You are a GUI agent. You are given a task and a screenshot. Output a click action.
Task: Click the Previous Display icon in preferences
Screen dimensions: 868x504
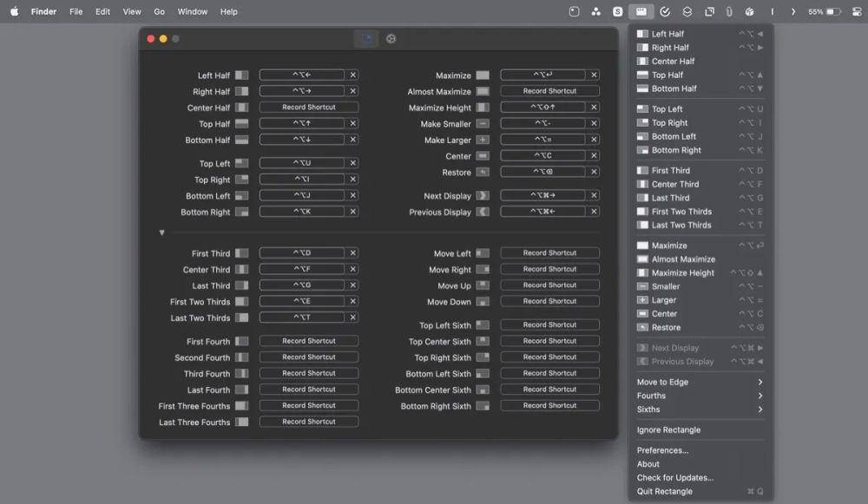coord(483,212)
